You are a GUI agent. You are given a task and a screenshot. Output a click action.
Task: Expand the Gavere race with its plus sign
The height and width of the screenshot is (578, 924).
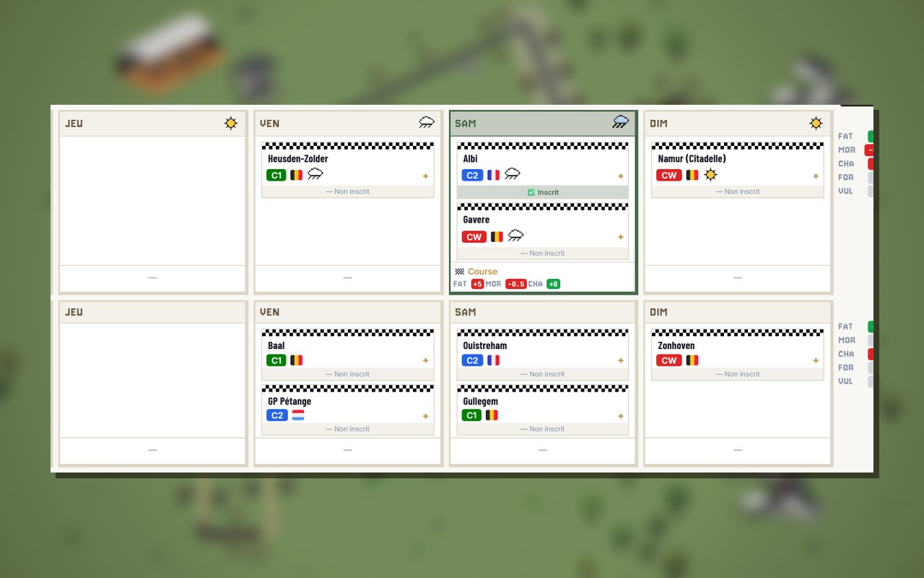point(620,237)
